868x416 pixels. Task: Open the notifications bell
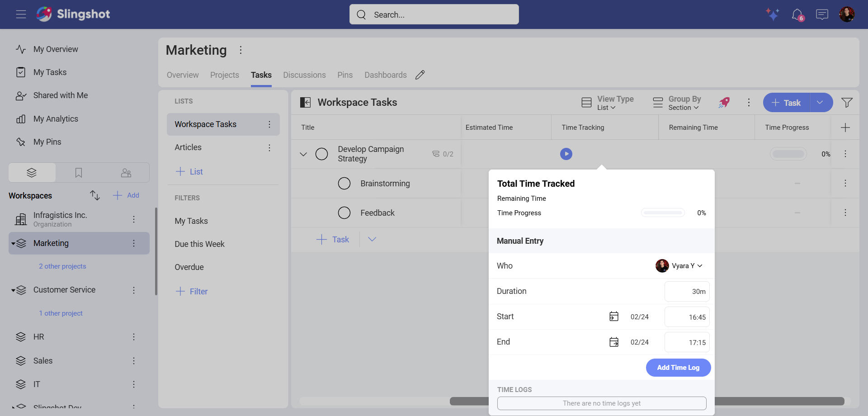797,14
